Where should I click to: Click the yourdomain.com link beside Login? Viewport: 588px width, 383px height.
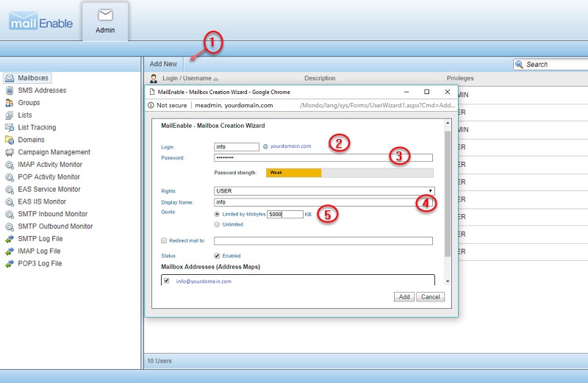pos(290,146)
